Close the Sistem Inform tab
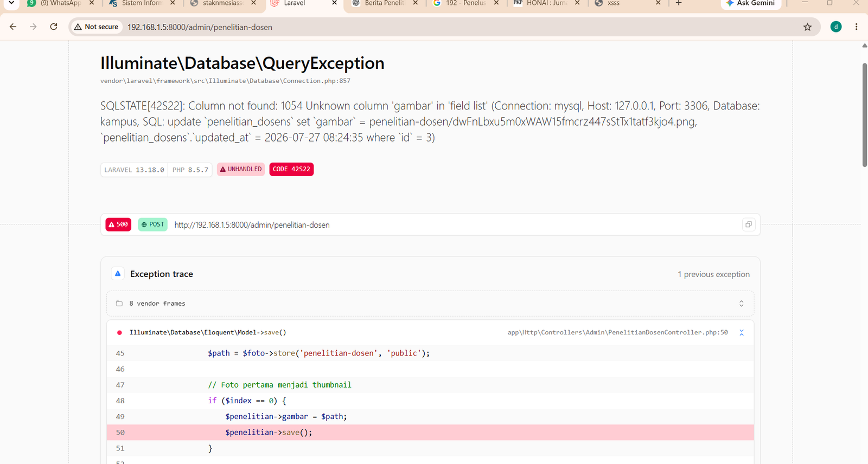The width and height of the screenshot is (868, 464). point(173,3)
